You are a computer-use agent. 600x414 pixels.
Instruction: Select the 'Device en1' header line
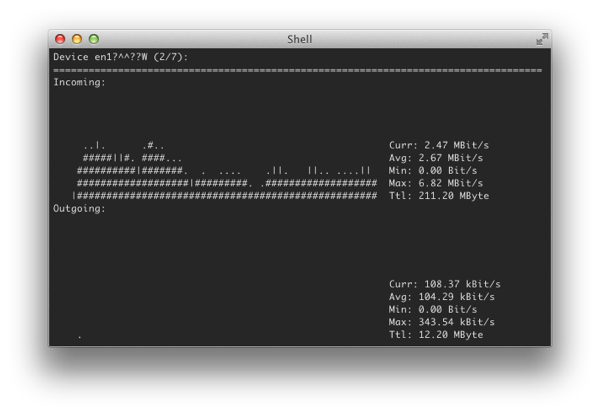coord(121,57)
